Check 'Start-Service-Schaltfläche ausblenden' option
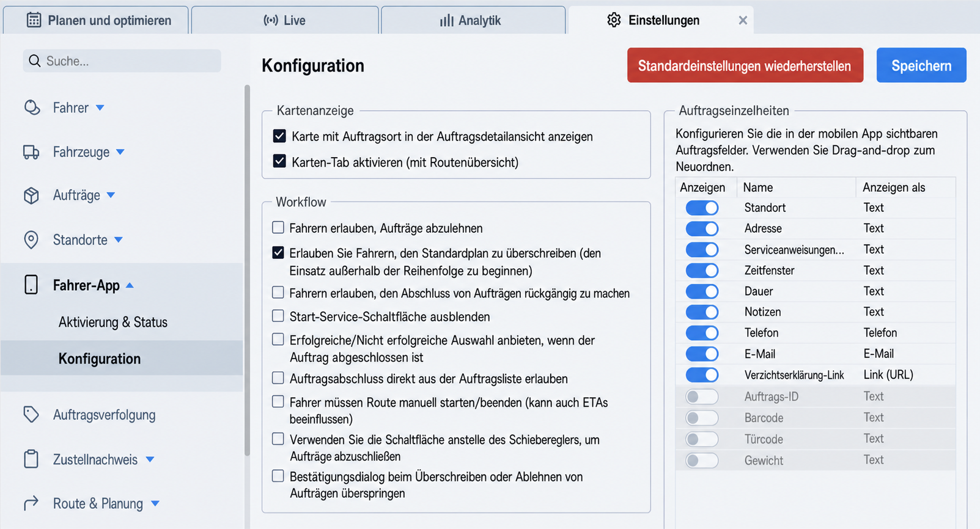 278,316
